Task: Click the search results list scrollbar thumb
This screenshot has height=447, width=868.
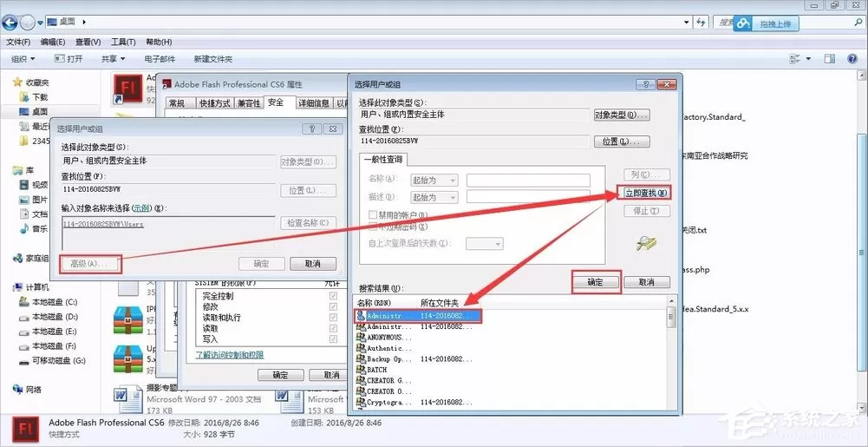Action: coord(670,318)
